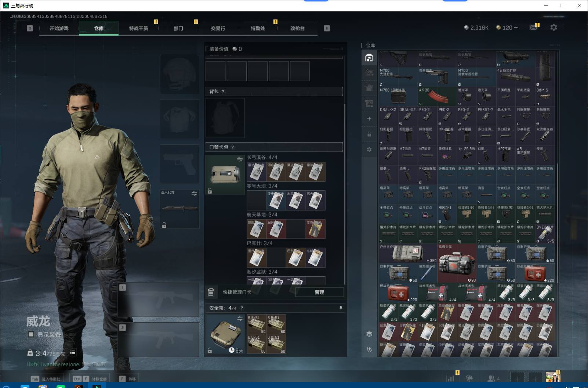The height and width of the screenshot is (388, 588).
Task: Click the help icon beside 安全箱
Action: pyautogui.click(x=242, y=308)
